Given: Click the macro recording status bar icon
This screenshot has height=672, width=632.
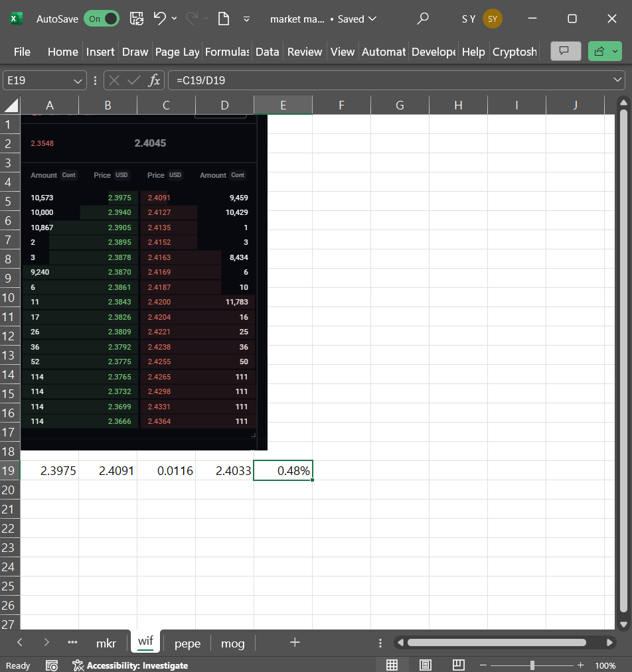Looking at the screenshot, I should (52, 665).
